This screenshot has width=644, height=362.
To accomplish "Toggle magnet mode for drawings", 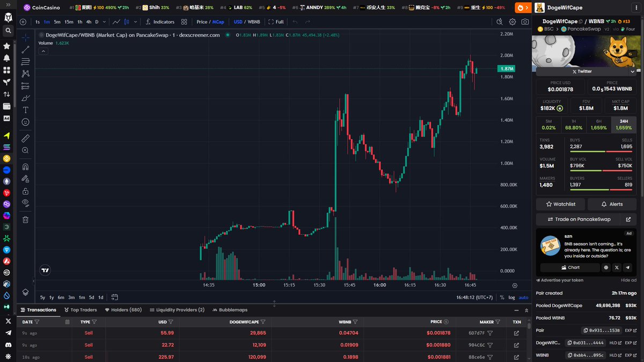I will click(25, 167).
